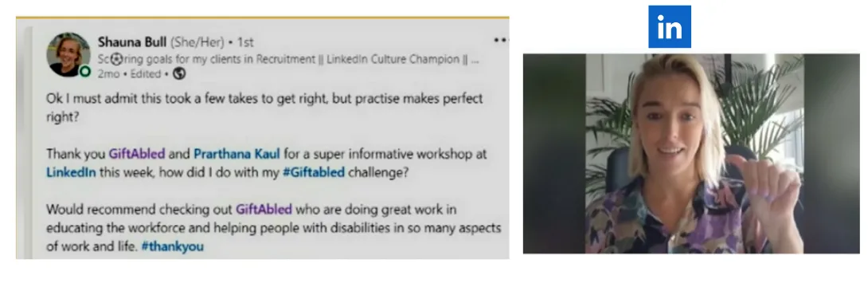Click the first GiftAbled mention link

tap(137, 154)
